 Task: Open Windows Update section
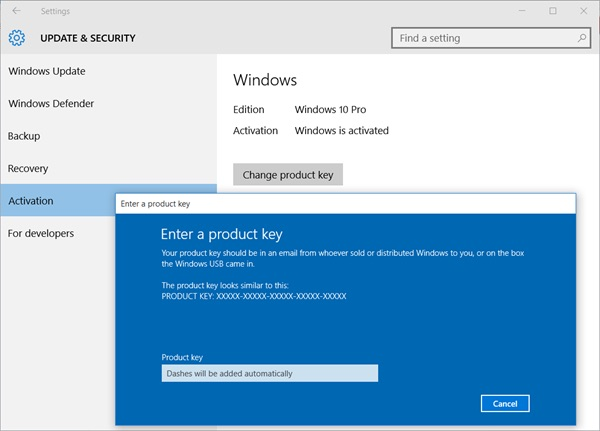pos(47,71)
